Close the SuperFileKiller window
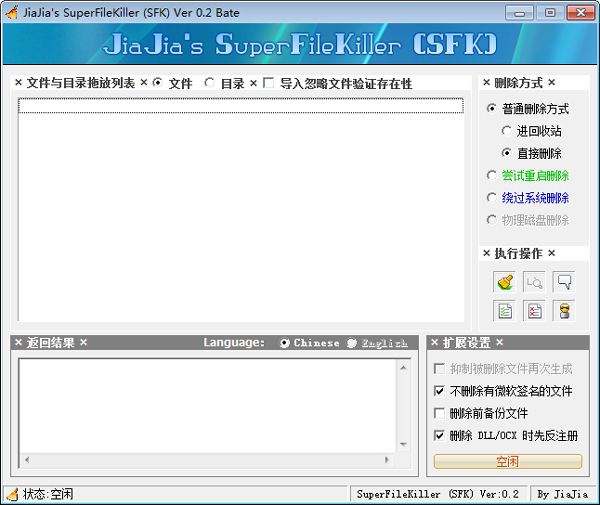The image size is (600, 505). point(580,13)
